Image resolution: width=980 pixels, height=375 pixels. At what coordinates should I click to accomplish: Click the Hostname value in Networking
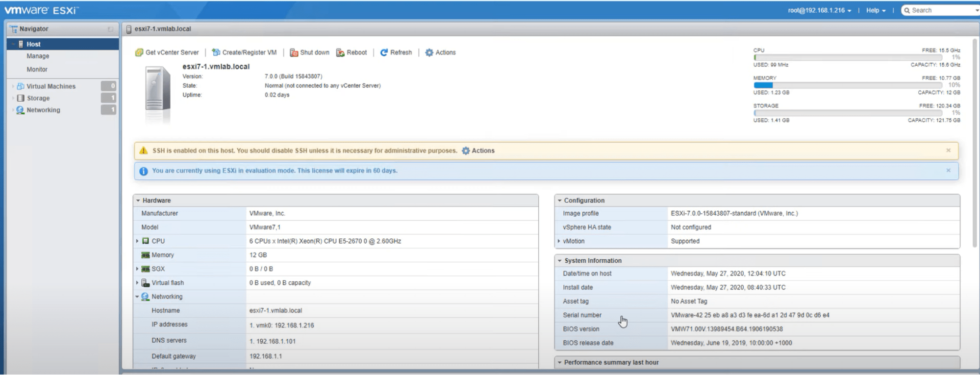(276, 311)
